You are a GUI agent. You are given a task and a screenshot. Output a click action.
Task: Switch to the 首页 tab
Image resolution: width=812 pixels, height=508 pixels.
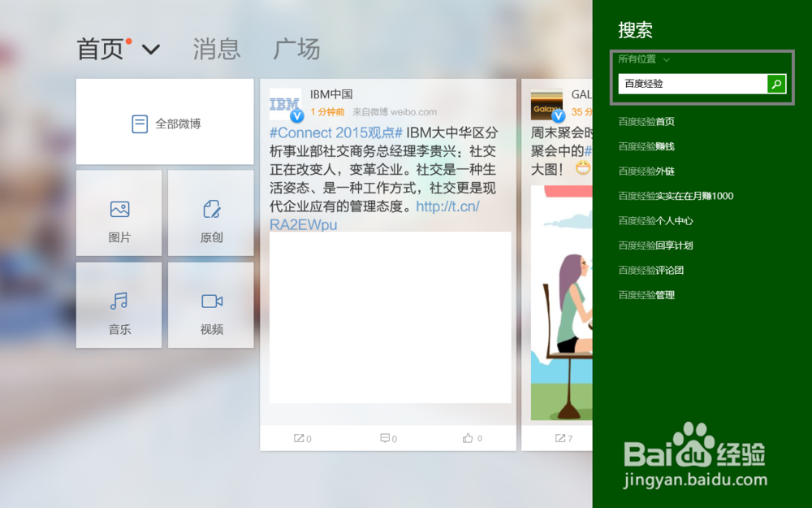pos(101,50)
